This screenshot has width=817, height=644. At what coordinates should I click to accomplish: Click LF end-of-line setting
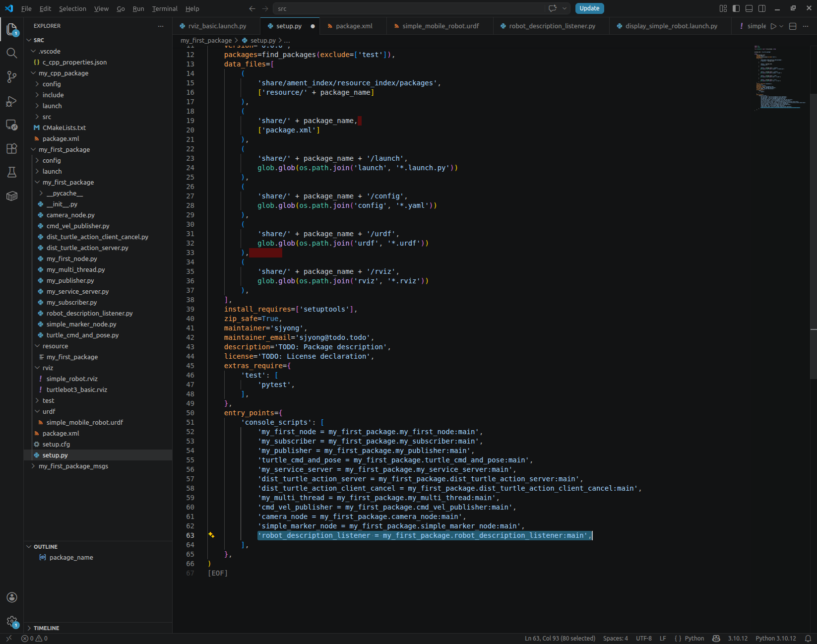click(x=663, y=639)
